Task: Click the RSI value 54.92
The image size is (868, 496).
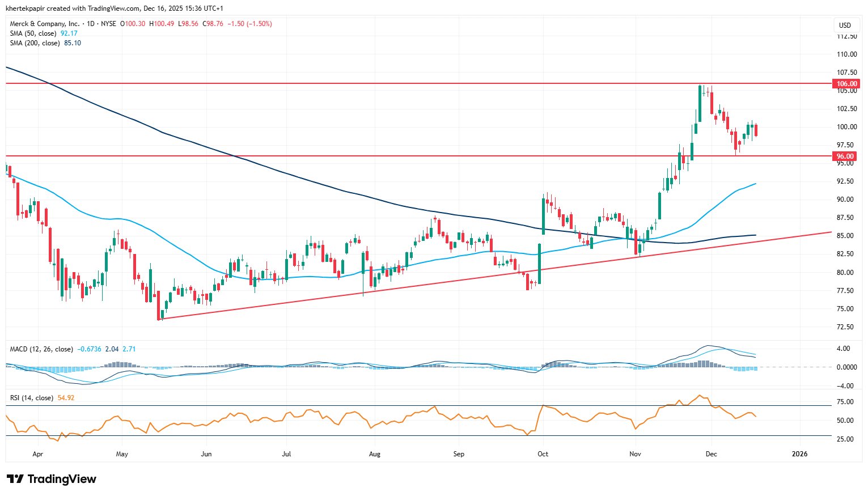Action: pos(66,398)
